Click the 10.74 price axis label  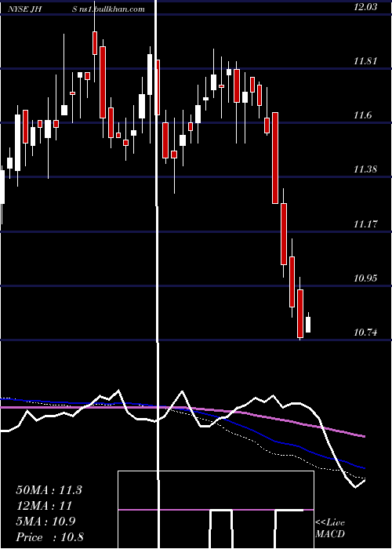pyautogui.click(x=365, y=333)
